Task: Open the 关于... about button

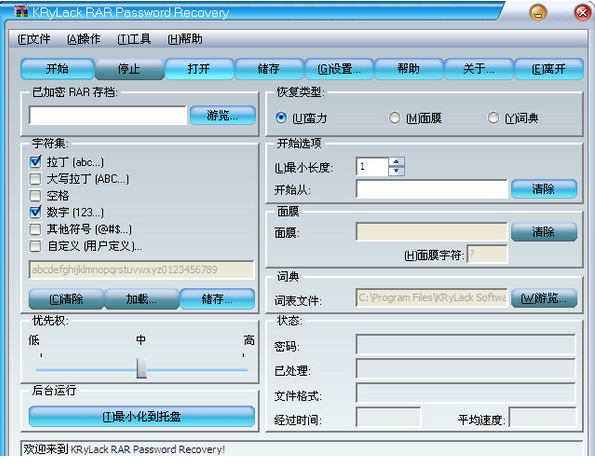Action: [479, 69]
